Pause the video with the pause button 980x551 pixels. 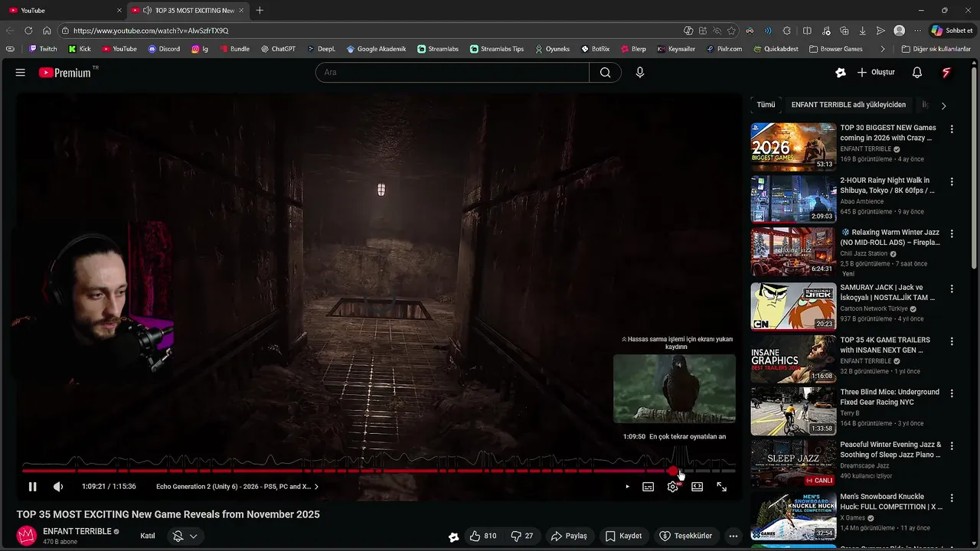(x=32, y=487)
